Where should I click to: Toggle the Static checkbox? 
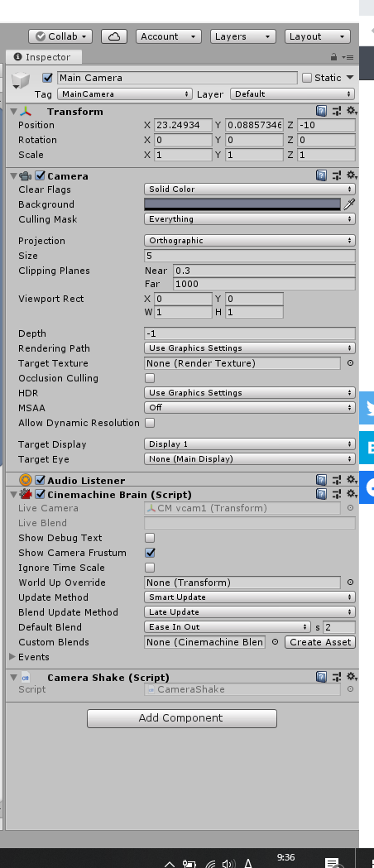click(307, 78)
